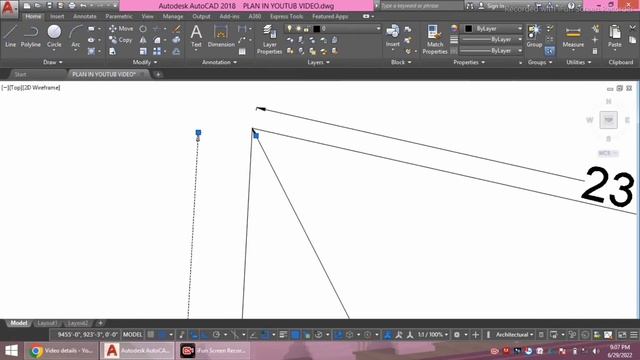Click the Match Properties tool
The width and height of the screenshot is (640, 360).
(x=435, y=39)
